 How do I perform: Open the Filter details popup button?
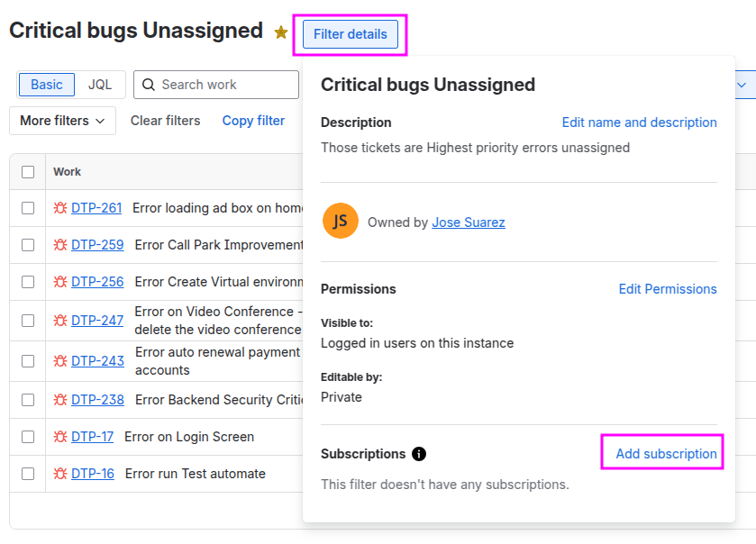click(351, 34)
